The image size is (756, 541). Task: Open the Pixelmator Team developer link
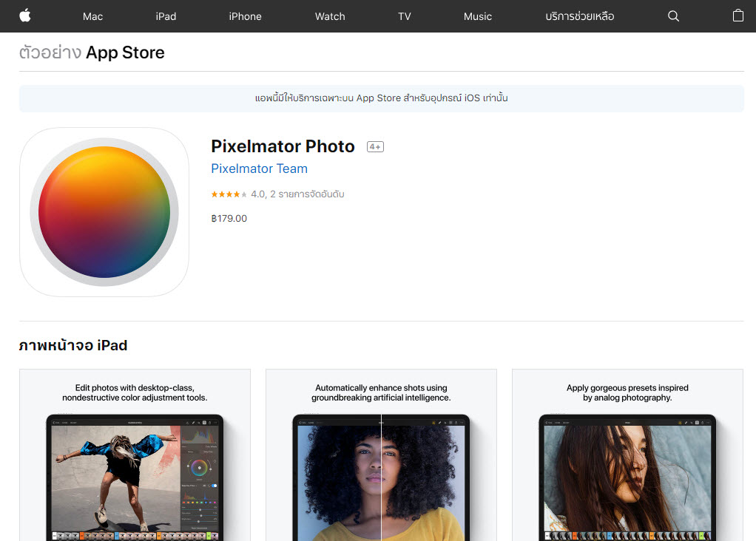pyautogui.click(x=259, y=169)
